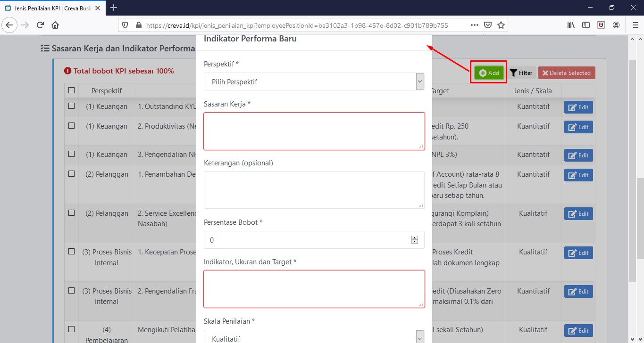
Task: Open the Filter button
Action: point(521,73)
